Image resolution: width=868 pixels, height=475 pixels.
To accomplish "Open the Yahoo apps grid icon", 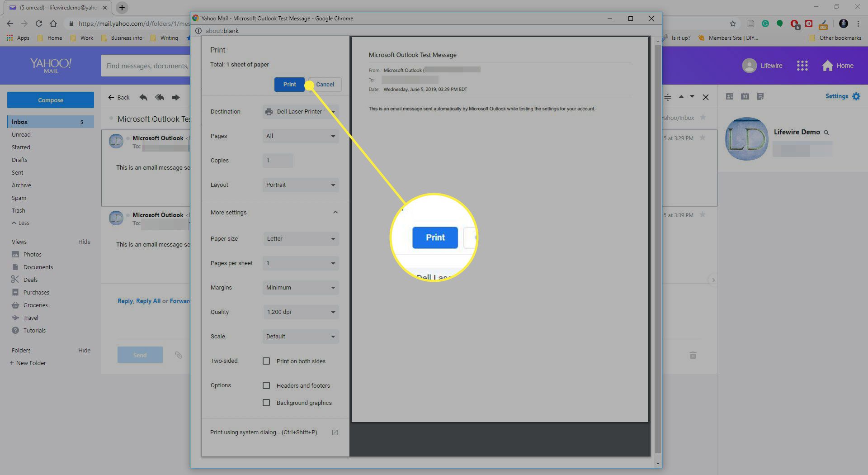I will pos(802,66).
